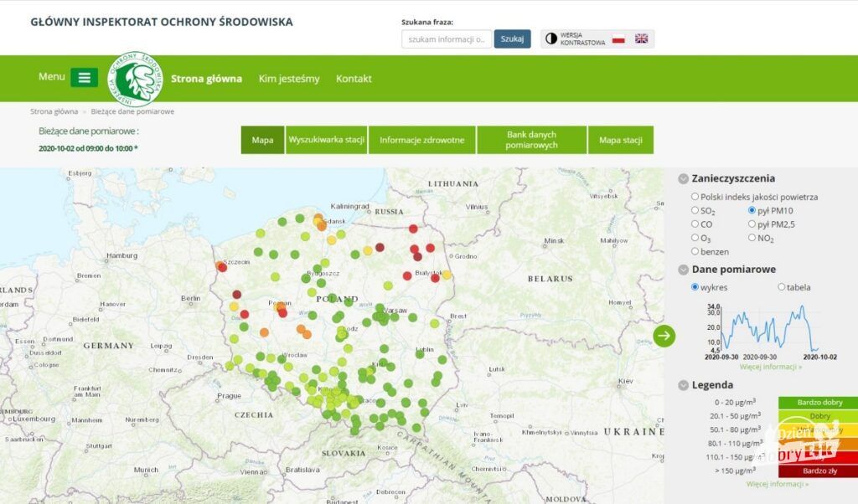Screen dimensions: 858x504
Task: Switch language with the British flag
Action: coord(641,39)
